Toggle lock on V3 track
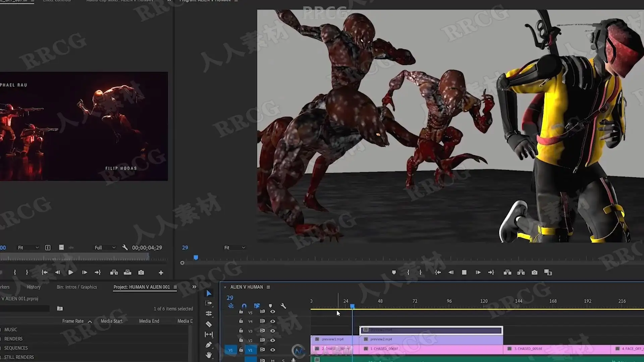The image size is (644, 362). [241, 330]
